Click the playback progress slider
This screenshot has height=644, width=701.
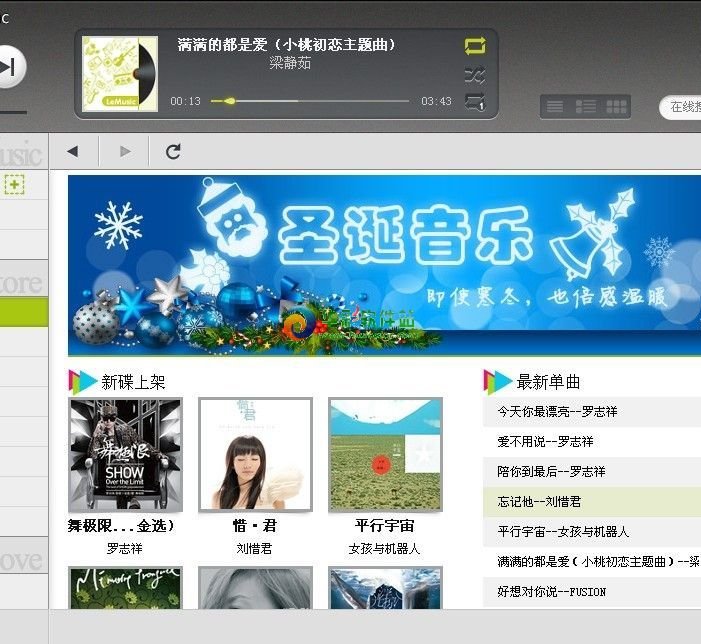[x=310, y=101]
